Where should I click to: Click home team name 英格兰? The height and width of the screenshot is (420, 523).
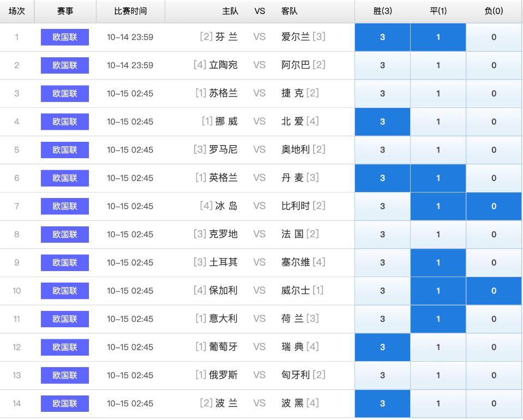[x=223, y=178]
